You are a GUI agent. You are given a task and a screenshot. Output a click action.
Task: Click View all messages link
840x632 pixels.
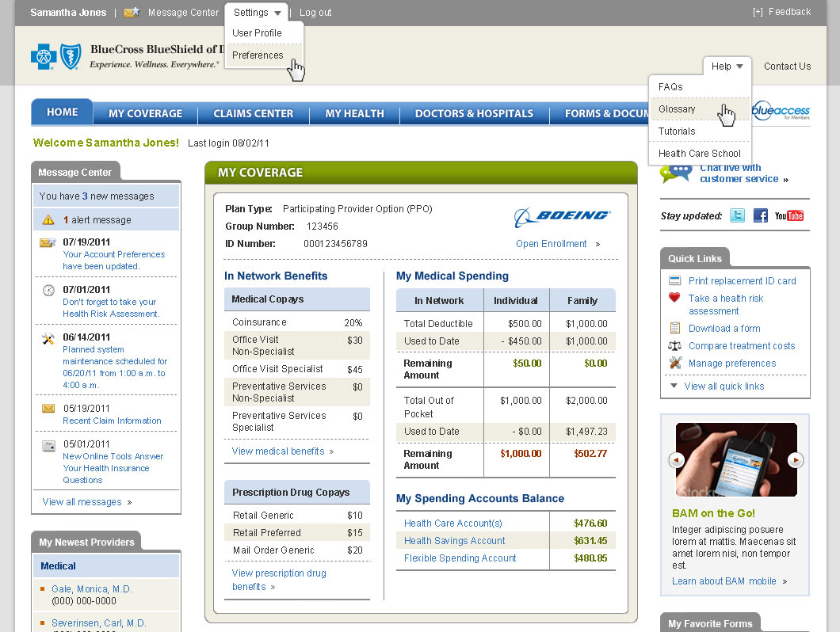pyautogui.click(x=82, y=501)
